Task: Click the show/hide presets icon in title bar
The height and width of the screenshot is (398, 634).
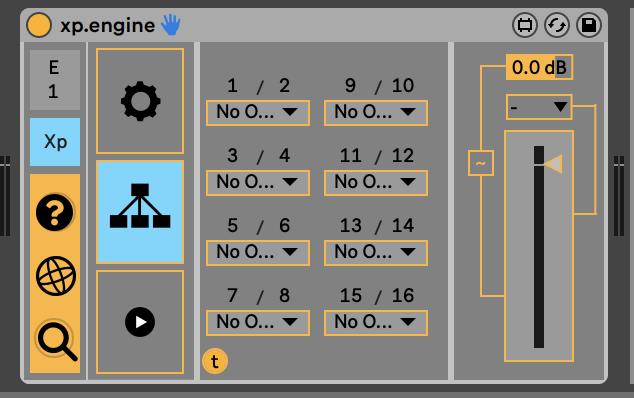Action: point(525,25)
